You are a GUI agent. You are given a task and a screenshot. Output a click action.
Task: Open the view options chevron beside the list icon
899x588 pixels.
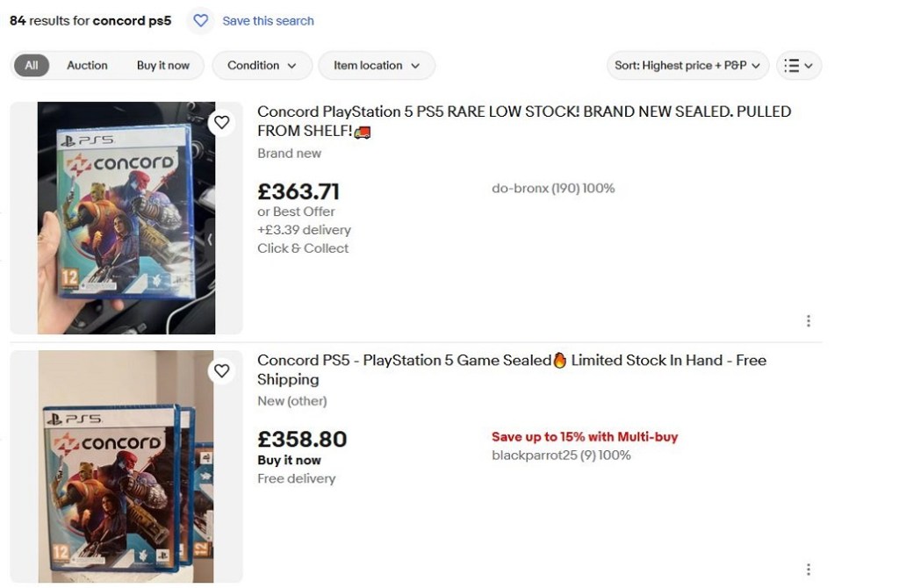[x=809, y=65]
